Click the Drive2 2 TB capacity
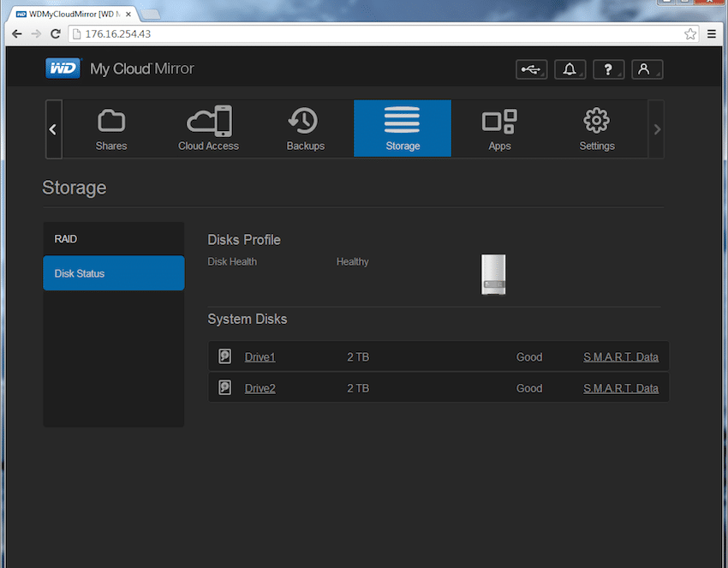 (358, 388)
